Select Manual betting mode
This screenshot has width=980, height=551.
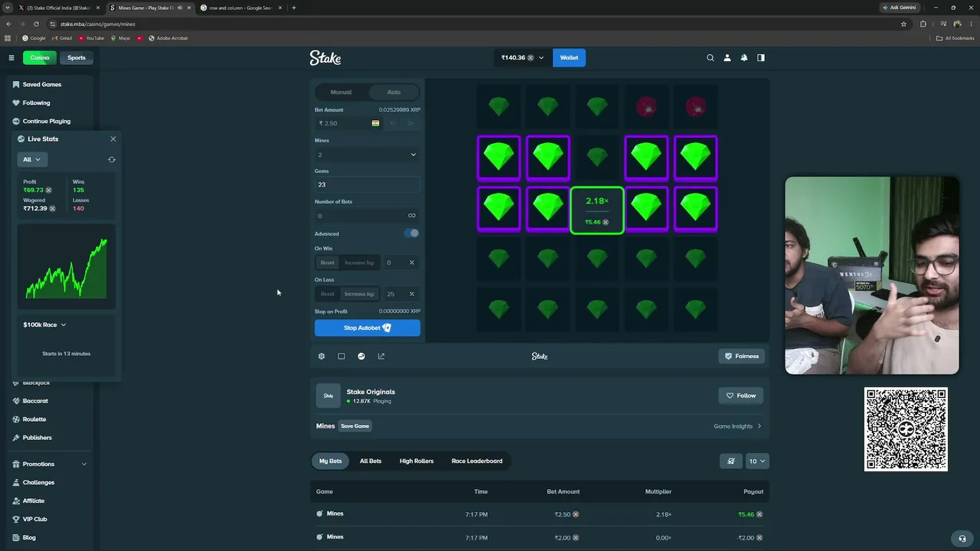click(341, 92)
